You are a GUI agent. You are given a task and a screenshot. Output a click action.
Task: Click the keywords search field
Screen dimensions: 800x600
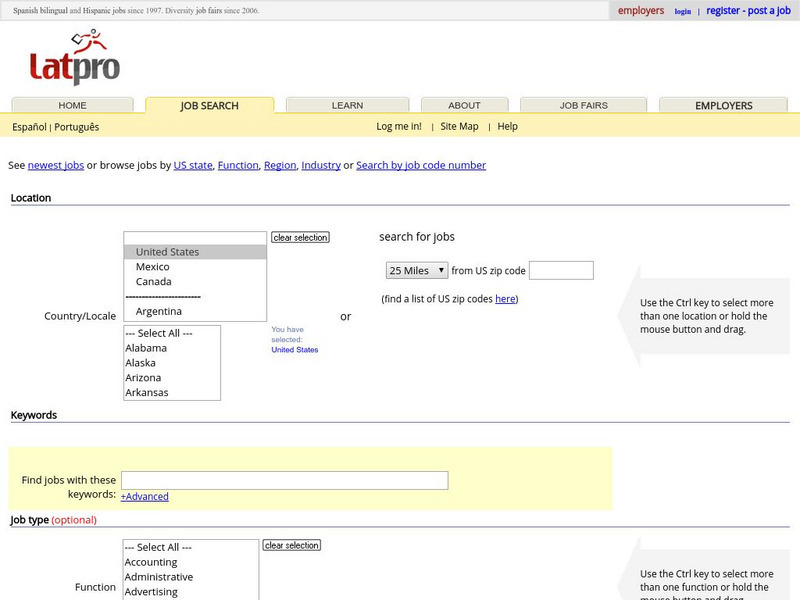tap(283, 479)
